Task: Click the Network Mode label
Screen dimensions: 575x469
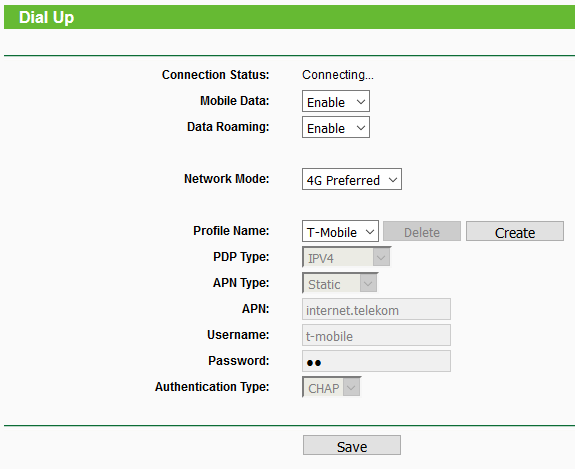Action: point(227,179)
